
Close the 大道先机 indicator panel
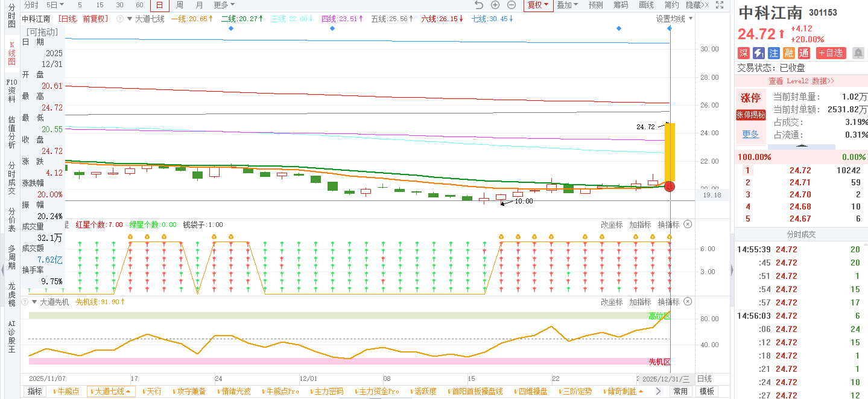click(688, 302)
